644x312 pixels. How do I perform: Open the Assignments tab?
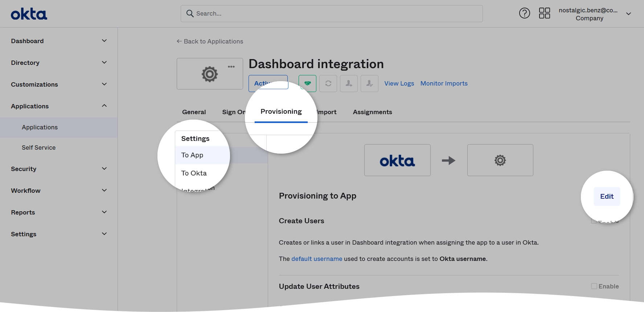(x=373, y=112)
